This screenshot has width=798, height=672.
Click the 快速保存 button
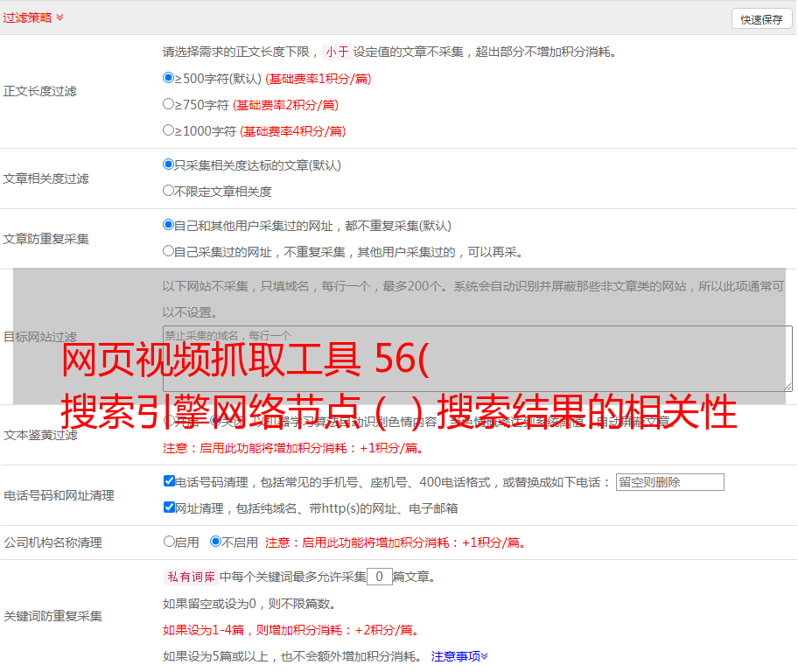tap(760, 19)
